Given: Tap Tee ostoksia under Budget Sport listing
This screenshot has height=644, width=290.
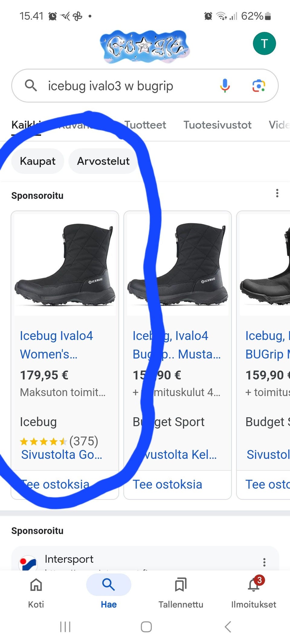Looking at the screenshot, I should (x=167, y=484).
